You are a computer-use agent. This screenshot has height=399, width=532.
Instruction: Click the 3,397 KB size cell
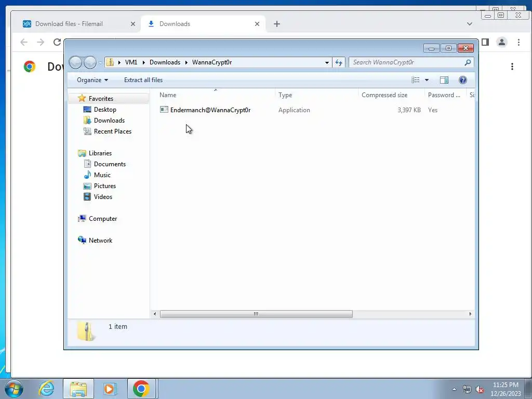coord(409,110)
